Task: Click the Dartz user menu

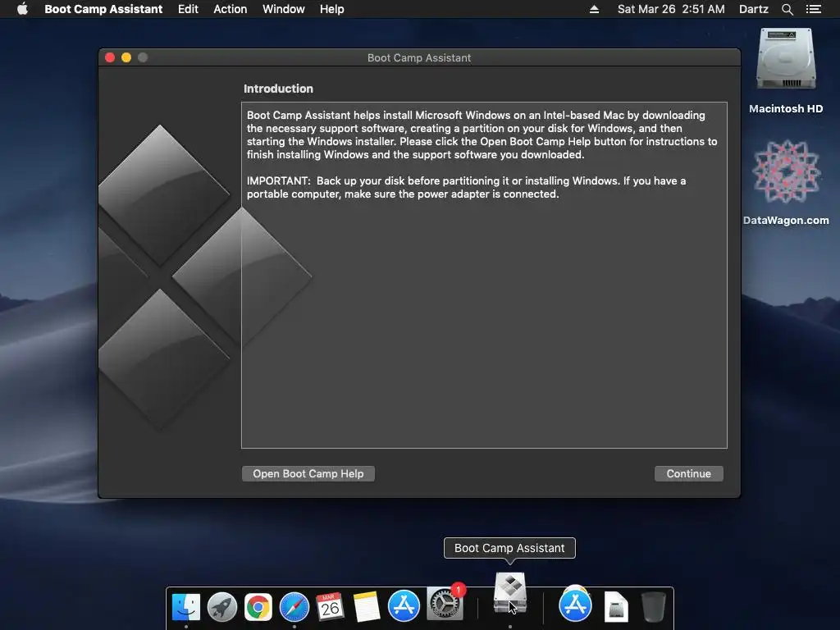Action: (x=753, y=9)
